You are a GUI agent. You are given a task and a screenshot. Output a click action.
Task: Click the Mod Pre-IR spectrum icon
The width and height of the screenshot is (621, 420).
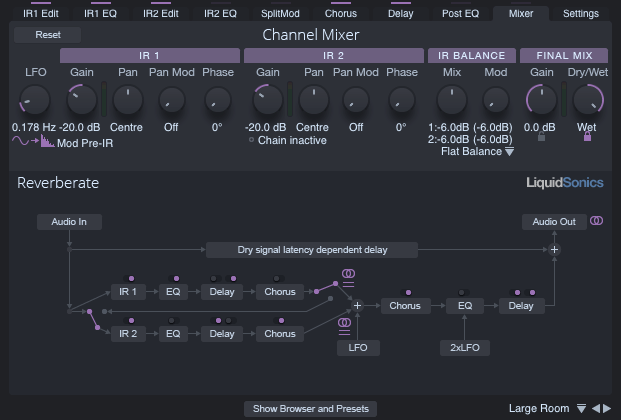click(x=48, y=141)
